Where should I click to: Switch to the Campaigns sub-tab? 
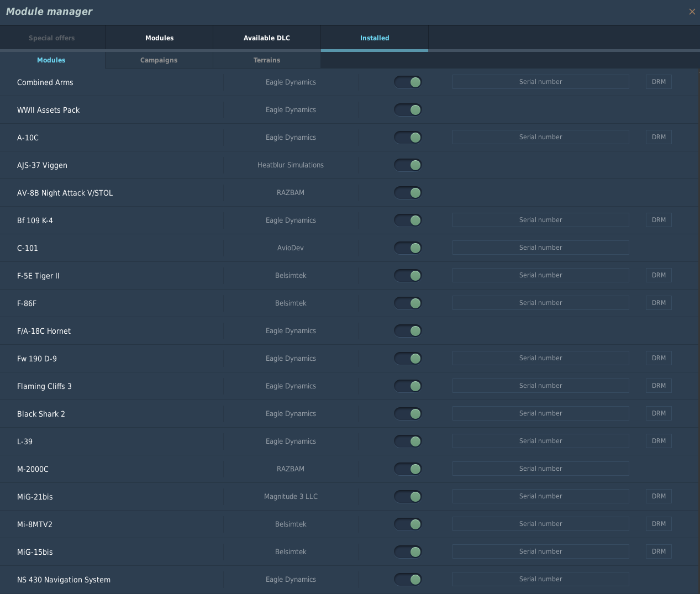(x=159, y=60)
